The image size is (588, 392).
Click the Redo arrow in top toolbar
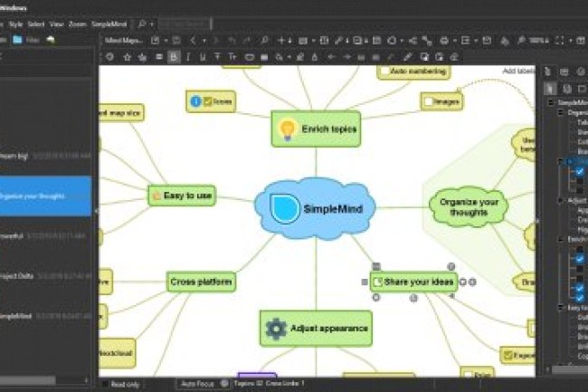(x=246, y=41)
